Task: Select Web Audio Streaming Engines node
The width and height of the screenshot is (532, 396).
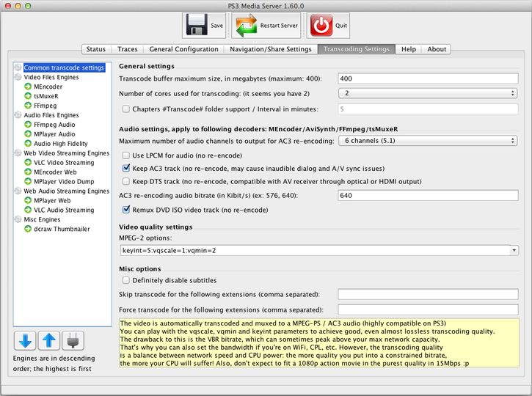Action: point(67,191)
